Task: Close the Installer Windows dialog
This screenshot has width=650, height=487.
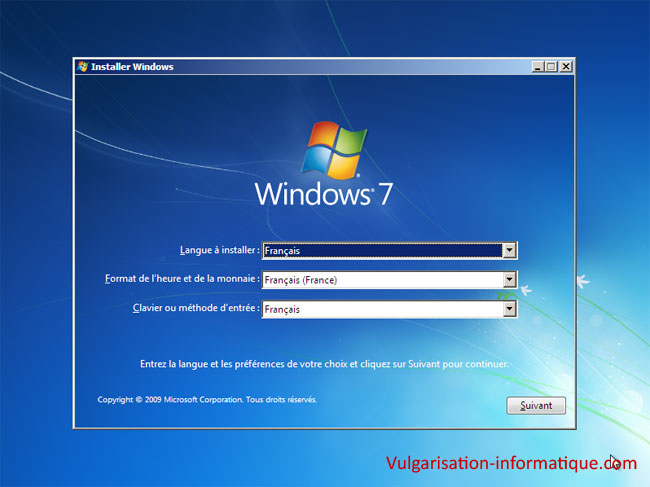Action: pos(566,67)
